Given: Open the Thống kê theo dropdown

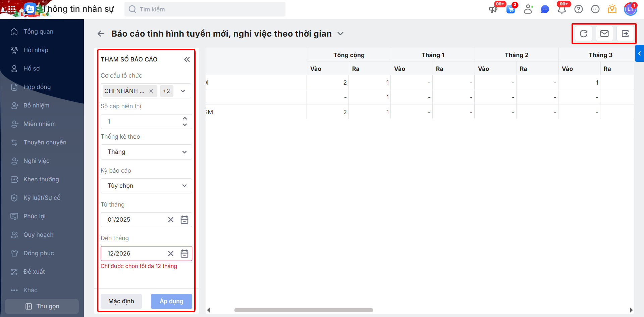Looking at the screenshot, I should click(146, 152).
